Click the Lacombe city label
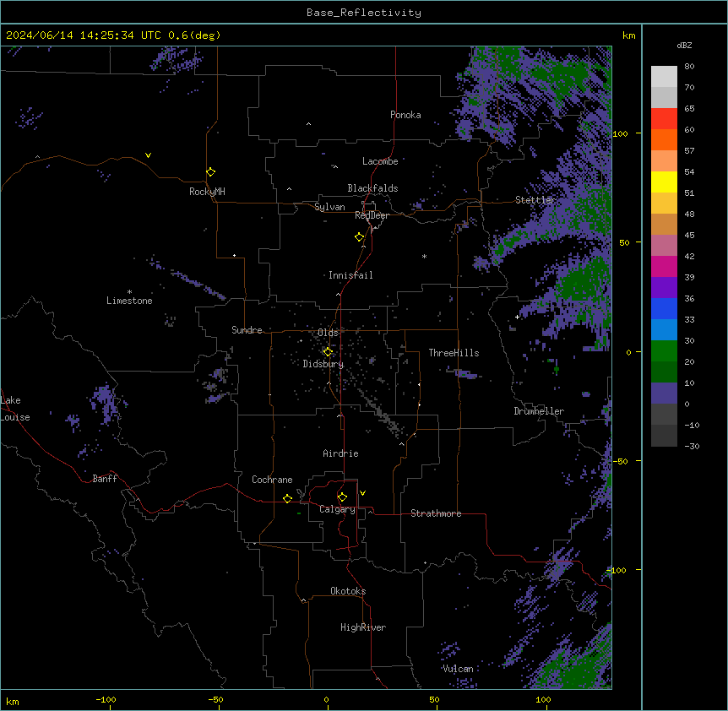The image size is (728, 711). click(380, 161)
